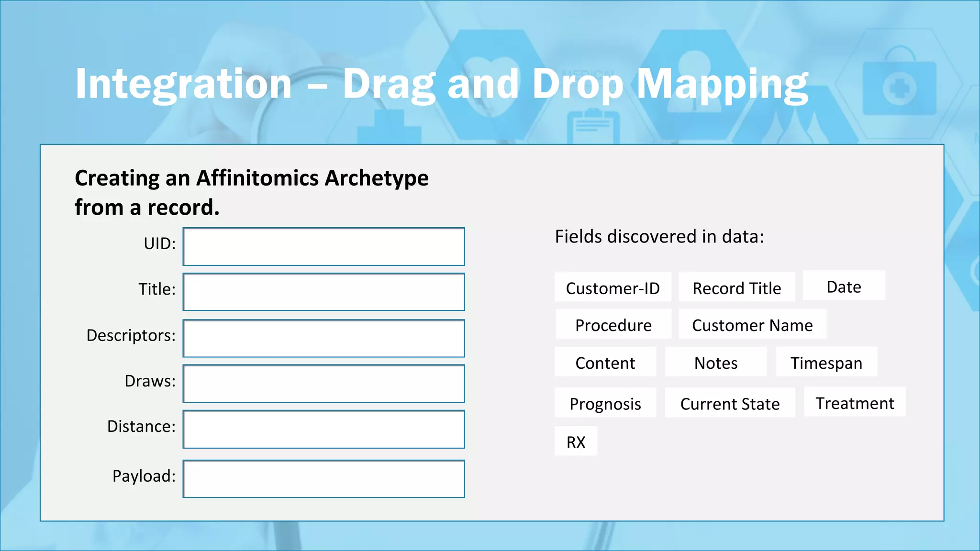Click the Notes field chip

715,363
